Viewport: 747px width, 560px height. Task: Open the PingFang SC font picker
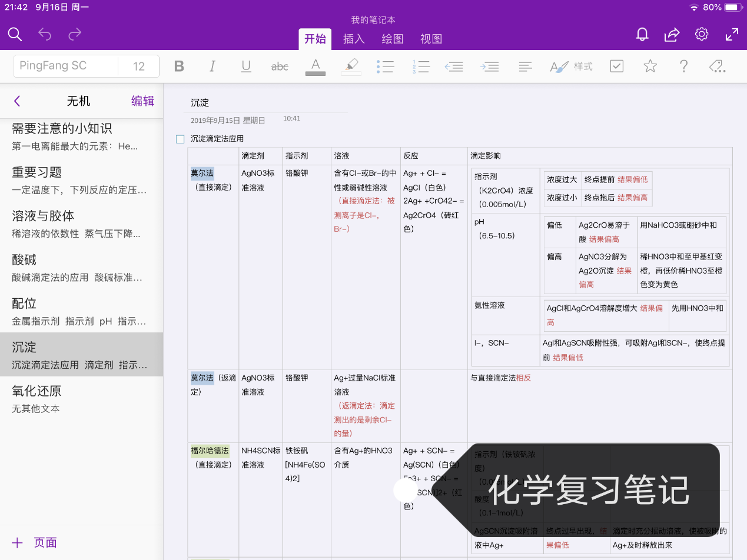tap(65, 66)
